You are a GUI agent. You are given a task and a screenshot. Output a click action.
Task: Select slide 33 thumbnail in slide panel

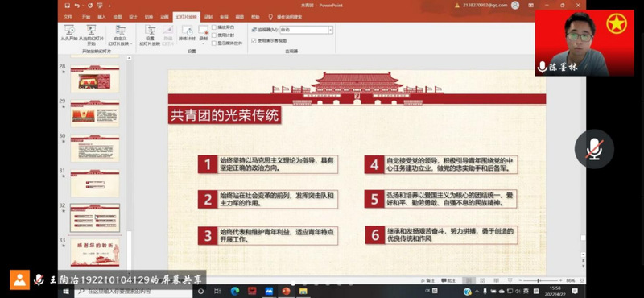point(95,252)
